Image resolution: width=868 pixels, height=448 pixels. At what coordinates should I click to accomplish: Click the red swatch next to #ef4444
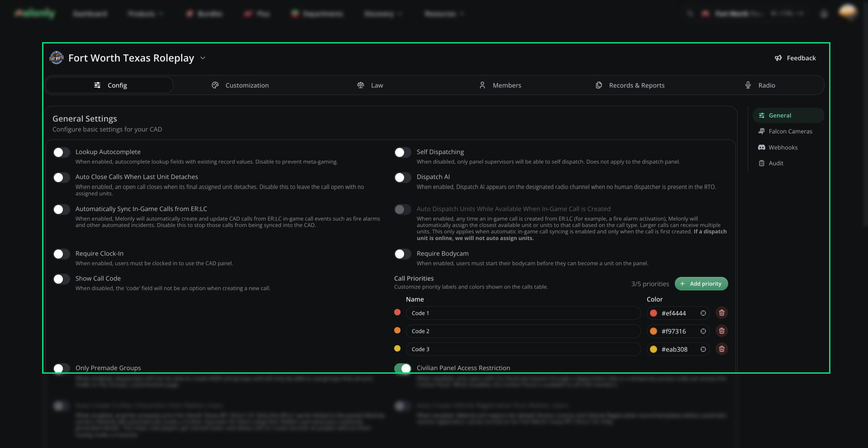[x=653, y=313]
